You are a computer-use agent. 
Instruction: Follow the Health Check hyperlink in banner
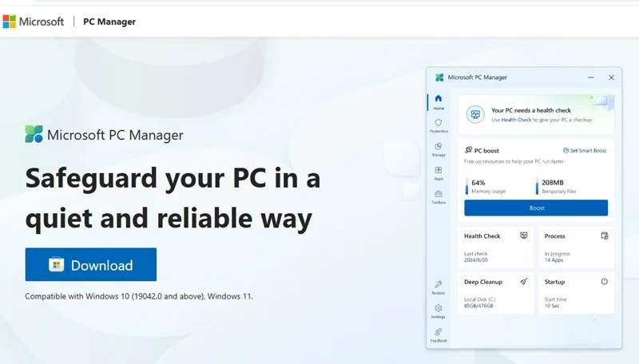coord(516,120)
